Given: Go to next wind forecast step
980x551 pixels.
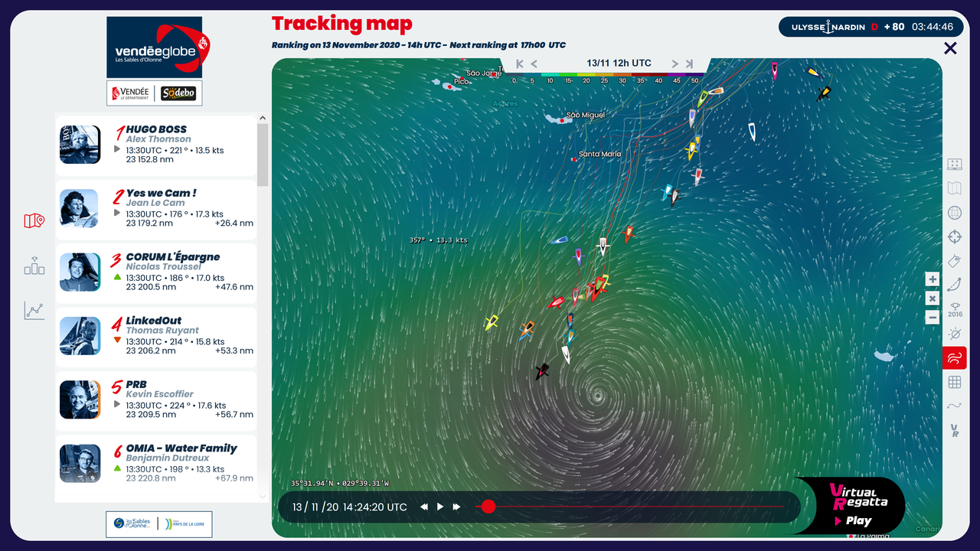Looking at the screenshot, I should 675,64.
